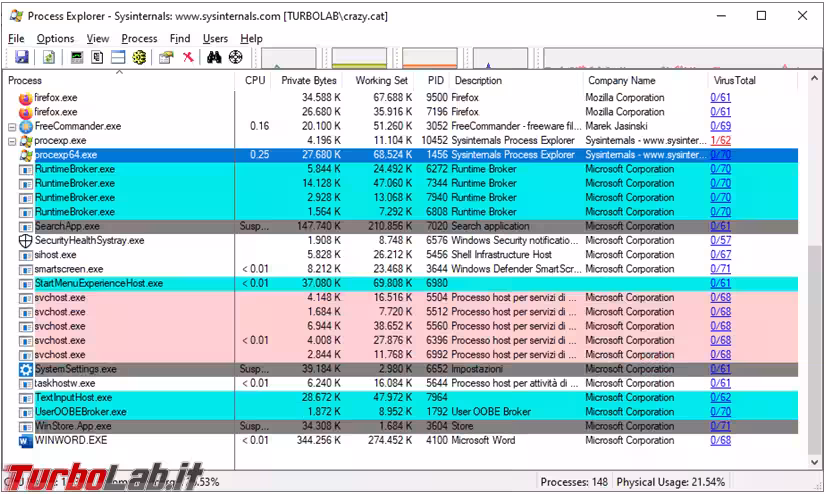Click the Kill Process red X icon
The height and width of the screenshot is (494, 826).
(187, 58)
